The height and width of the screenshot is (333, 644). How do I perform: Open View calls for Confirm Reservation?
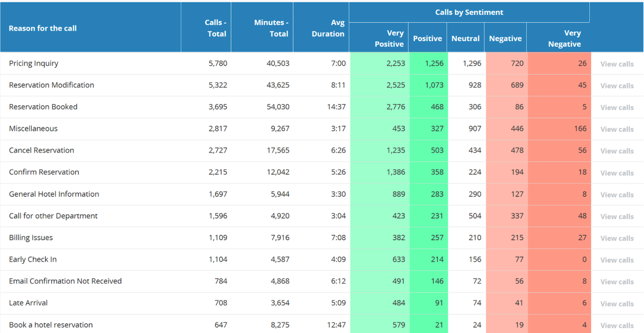[617, 173]
